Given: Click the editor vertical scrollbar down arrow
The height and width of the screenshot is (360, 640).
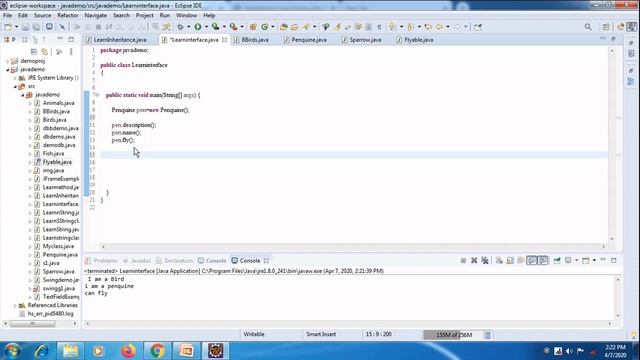Looking at the screenshot, I should pyautogui.click(x=612, y=239).
